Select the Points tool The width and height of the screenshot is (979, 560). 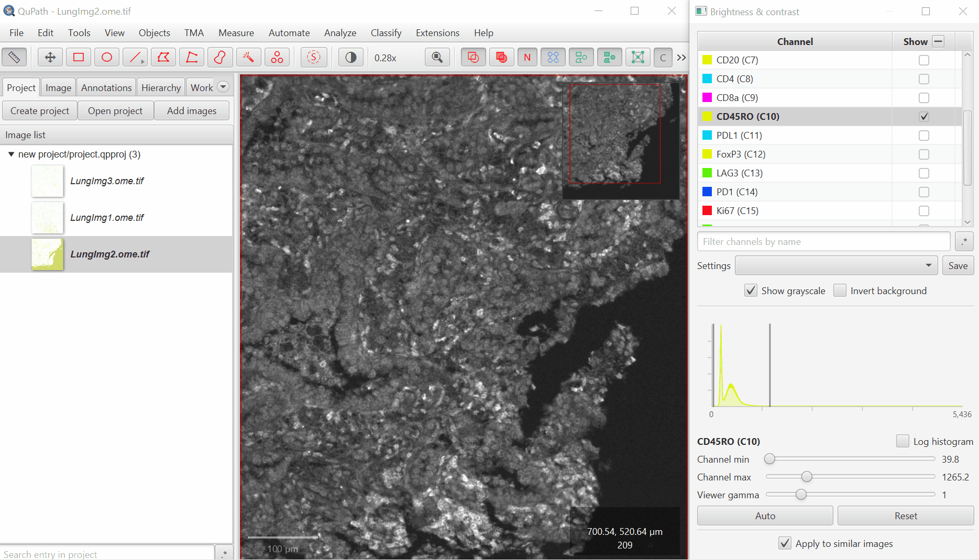277,58
